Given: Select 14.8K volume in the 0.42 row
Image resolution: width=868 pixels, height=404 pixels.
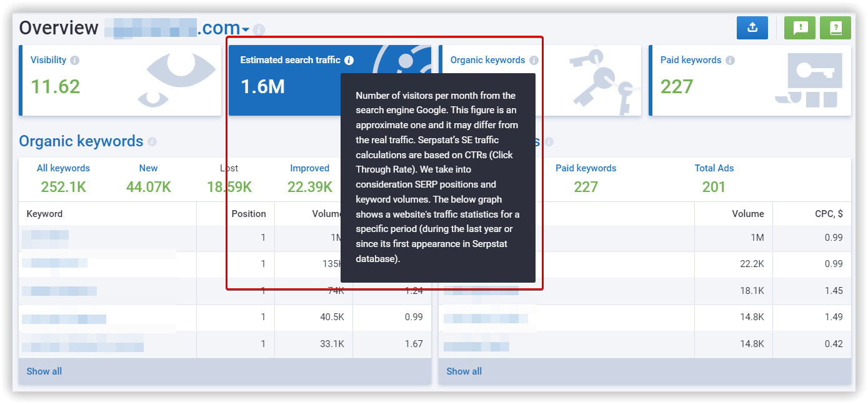Looking at the screenshot, I should tap(752, 344).
